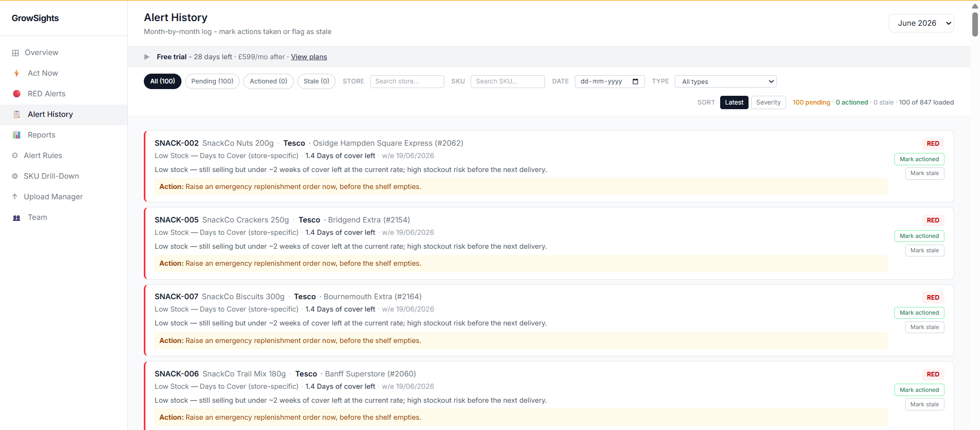Click the Overview grid icon in sidebar
This screenshot has height=430, width=980.
pos(15,53)
